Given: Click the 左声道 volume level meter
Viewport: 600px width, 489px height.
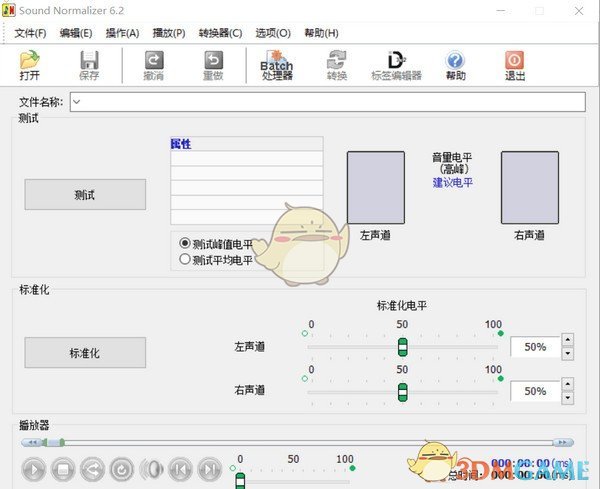Looking at the screenshot, I should point(375,187).
